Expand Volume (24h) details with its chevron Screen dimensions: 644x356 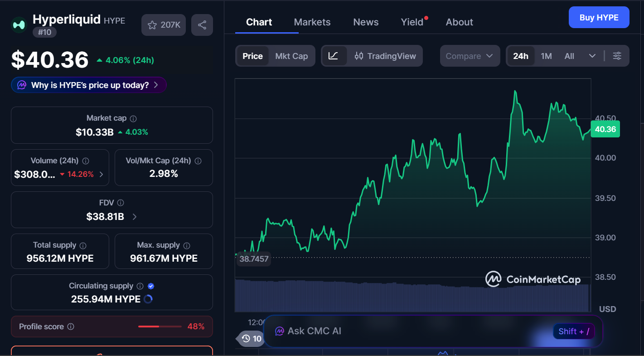[101, 174]
